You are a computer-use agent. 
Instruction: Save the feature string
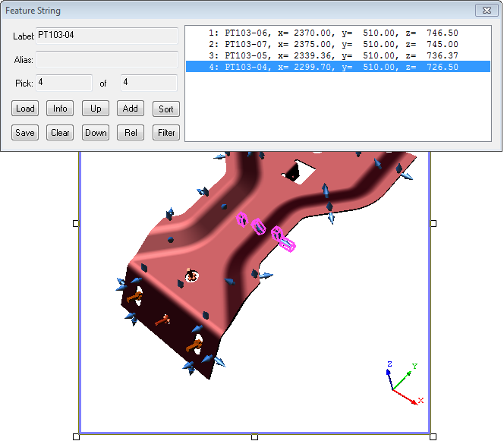pos(25,133)
